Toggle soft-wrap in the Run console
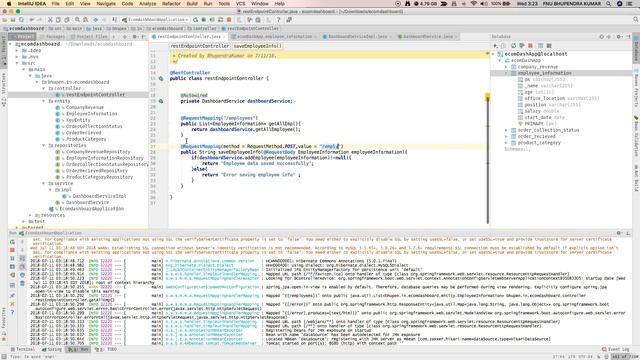The height and width of the screenshot is (360, 640). coord(22,258)
